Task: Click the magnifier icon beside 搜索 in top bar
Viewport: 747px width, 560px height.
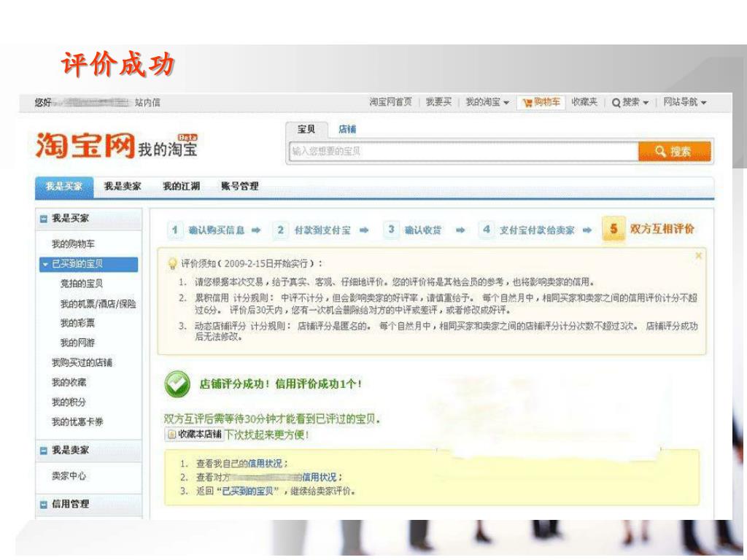Action: (616, 102)
